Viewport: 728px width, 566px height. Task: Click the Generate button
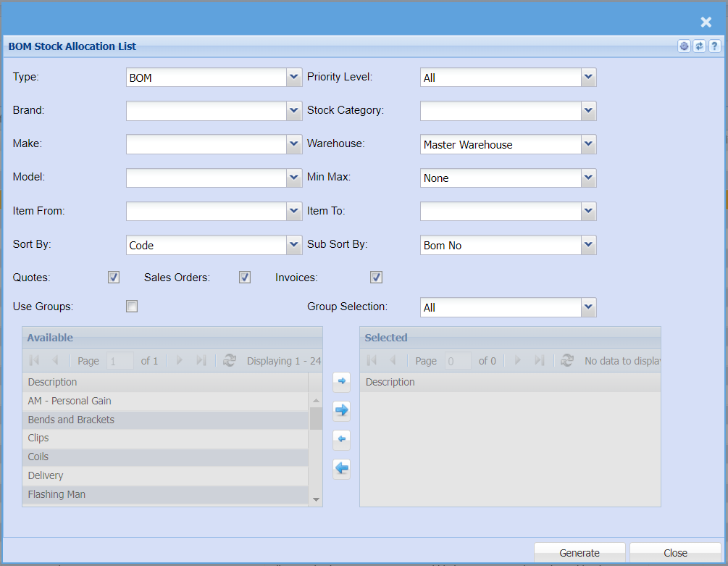(580, 553)
